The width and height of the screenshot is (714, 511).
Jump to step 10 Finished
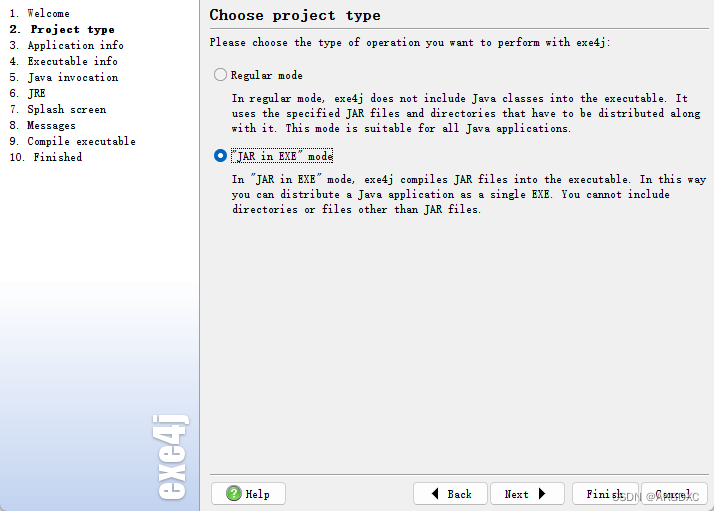click(46, 157)
